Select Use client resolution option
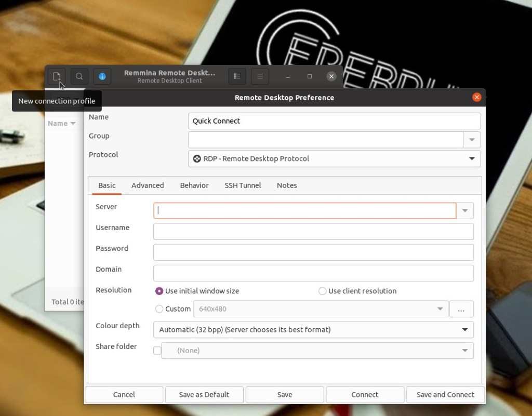This screenshot has width=532, height=416. [x=323, y=291]
